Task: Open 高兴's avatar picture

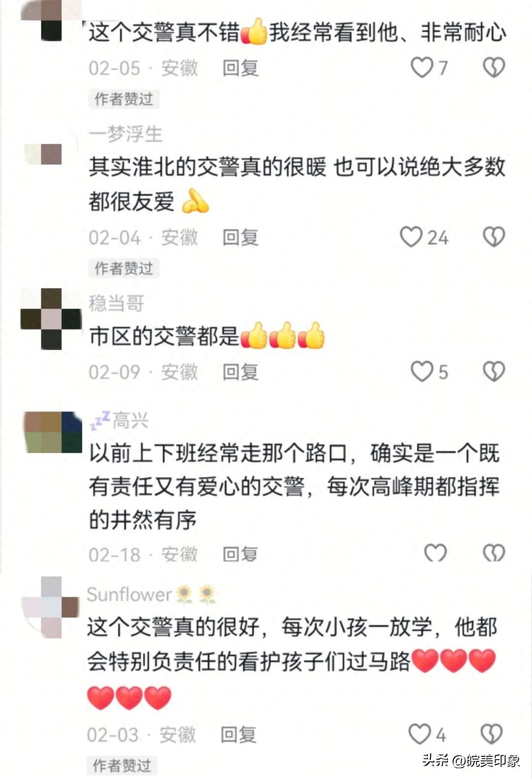Action: point(53,432)
